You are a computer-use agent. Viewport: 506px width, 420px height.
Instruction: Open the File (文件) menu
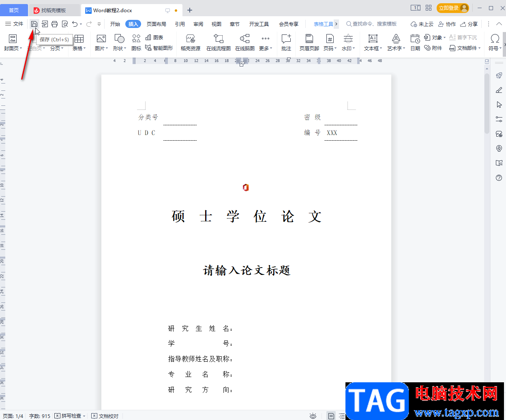pos(14,24)
